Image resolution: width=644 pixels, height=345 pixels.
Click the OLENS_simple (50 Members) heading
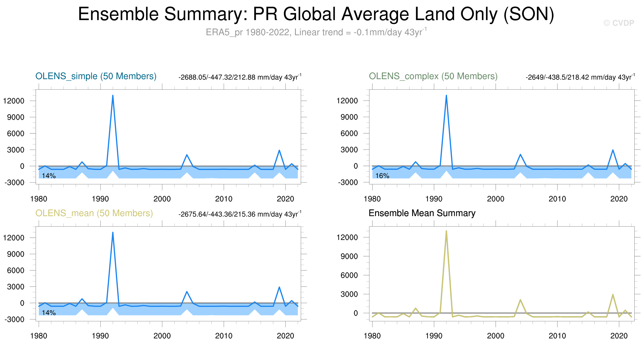(96, 76)
